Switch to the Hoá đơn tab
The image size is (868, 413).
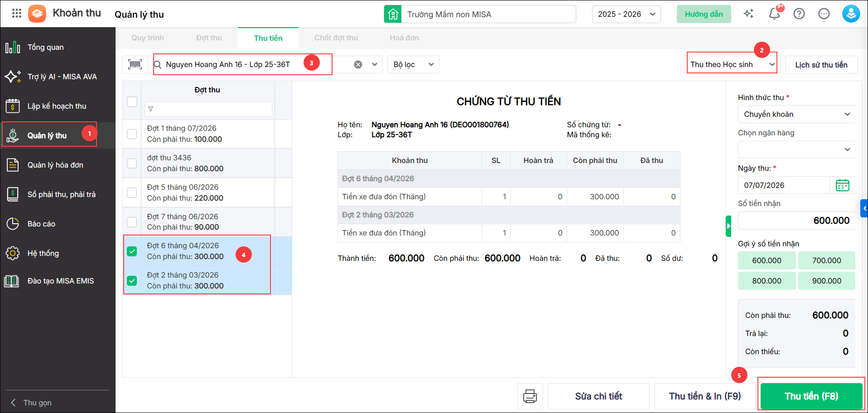pos(404,38)
